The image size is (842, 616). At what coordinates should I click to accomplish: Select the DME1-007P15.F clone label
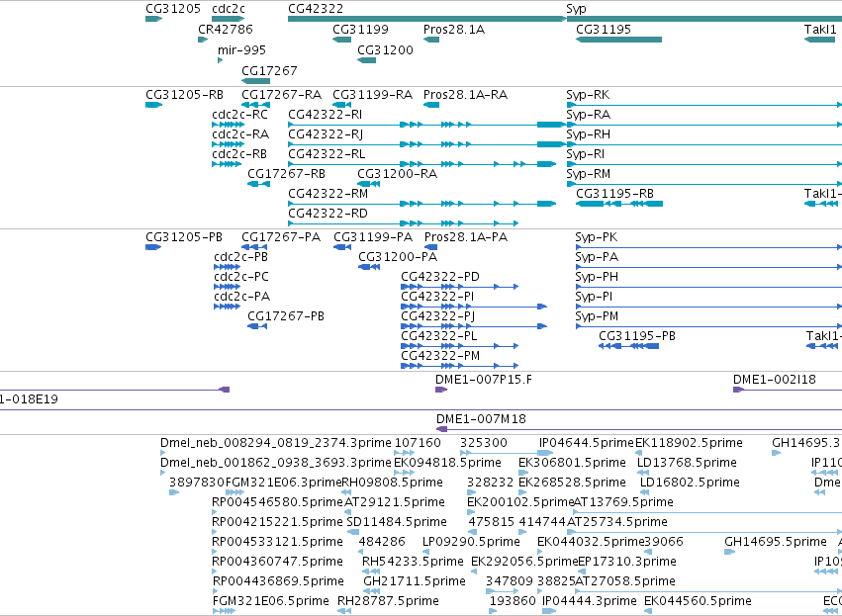point(484,380)
